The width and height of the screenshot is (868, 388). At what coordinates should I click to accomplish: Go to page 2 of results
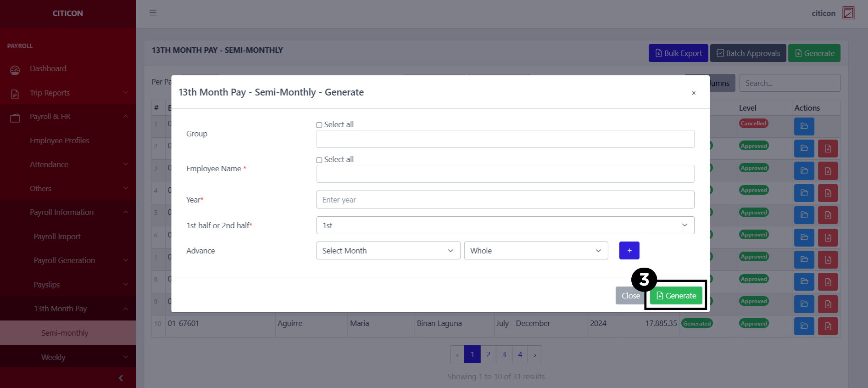[x=488, y=354]
